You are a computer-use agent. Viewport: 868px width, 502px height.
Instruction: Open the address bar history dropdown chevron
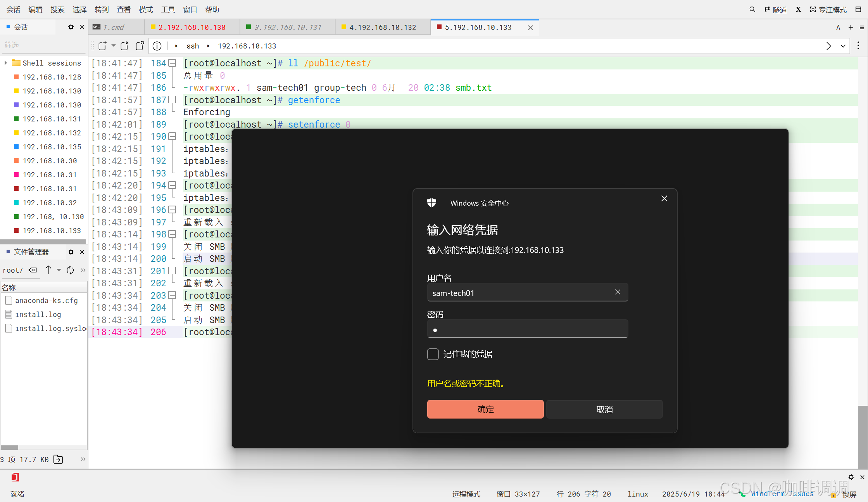(x=843, y=46)
